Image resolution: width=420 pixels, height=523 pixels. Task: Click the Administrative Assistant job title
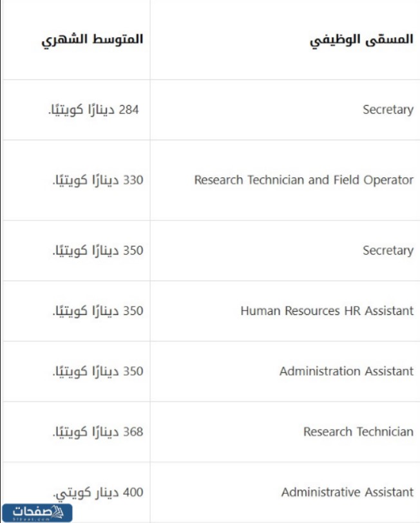click(x=347, y=493)
